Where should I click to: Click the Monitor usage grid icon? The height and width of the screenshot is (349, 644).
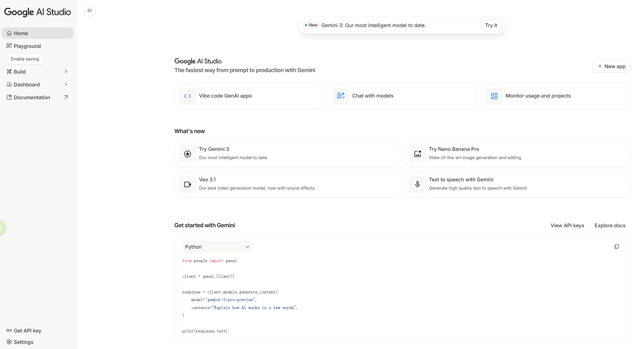(494, 96)
